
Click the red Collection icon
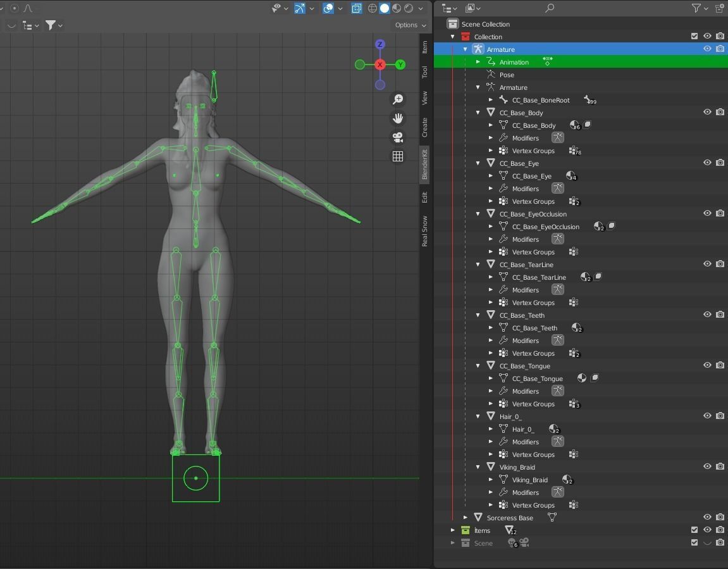[466, 36]
